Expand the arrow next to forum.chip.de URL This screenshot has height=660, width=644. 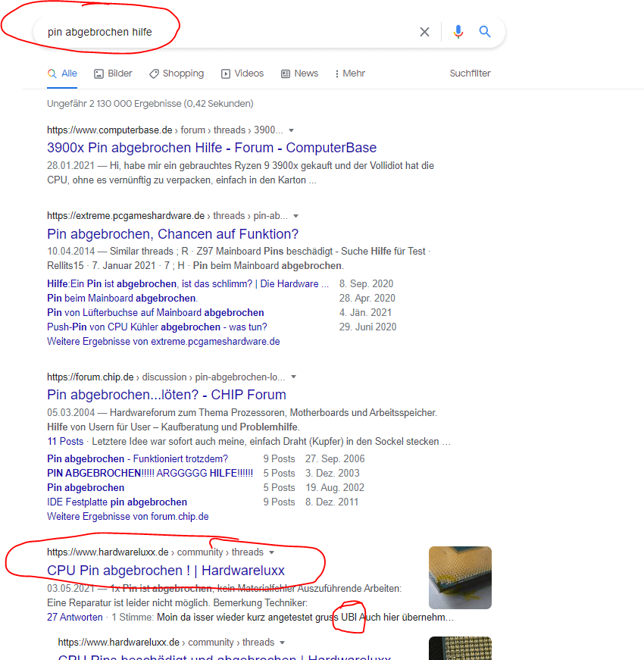(294, 377)
